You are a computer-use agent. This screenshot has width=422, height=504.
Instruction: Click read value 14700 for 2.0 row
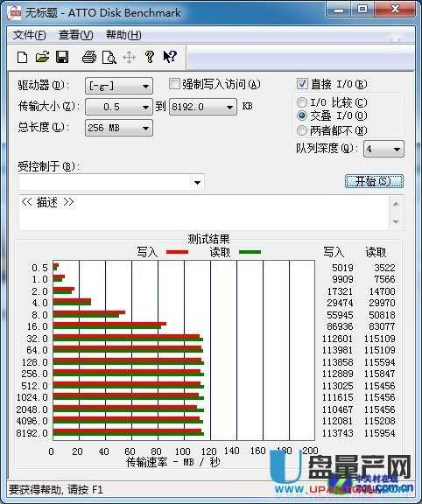[x=382, y=291]
